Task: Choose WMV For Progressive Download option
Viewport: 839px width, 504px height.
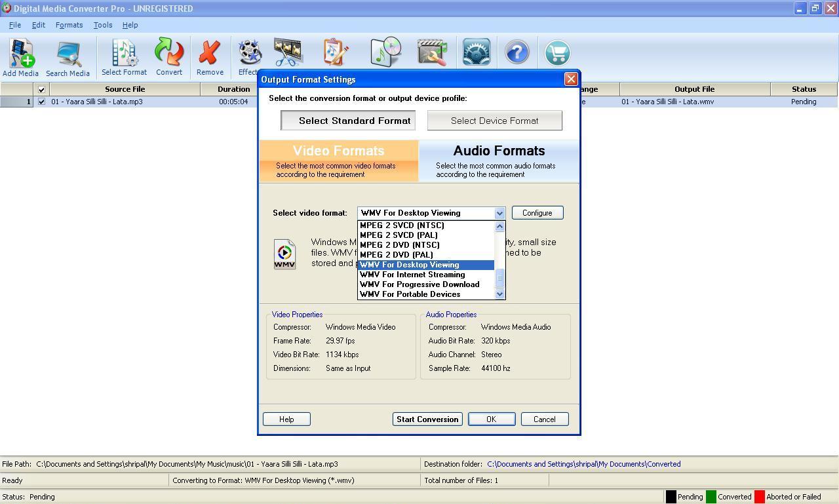Action: 426,284
